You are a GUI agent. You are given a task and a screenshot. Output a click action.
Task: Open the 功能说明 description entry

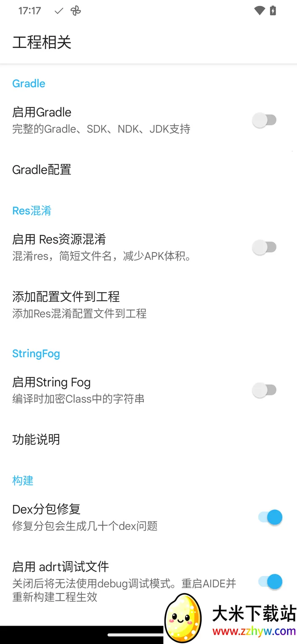click(36, 439)
